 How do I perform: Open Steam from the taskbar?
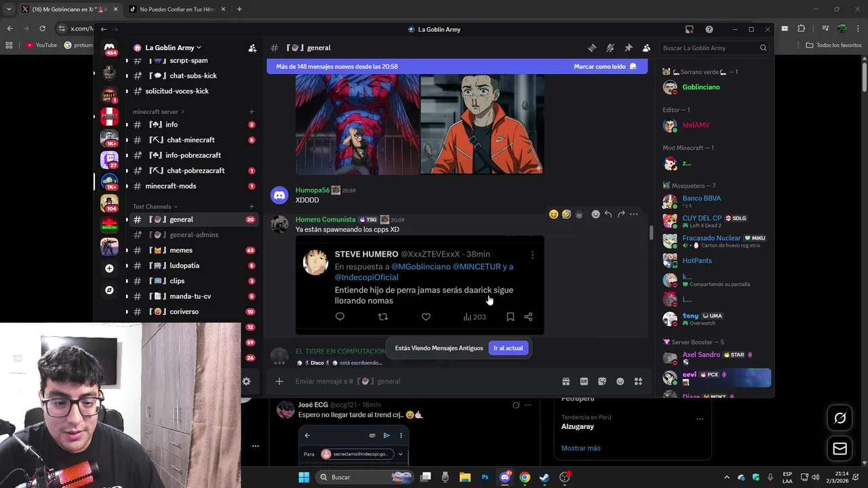coord(544,477)
